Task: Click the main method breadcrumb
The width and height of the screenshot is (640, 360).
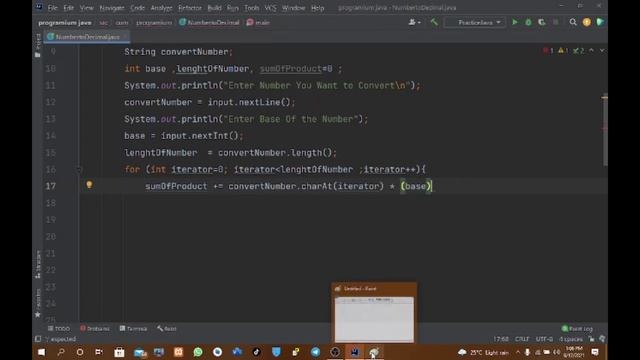Action: [x=258, y=23]
